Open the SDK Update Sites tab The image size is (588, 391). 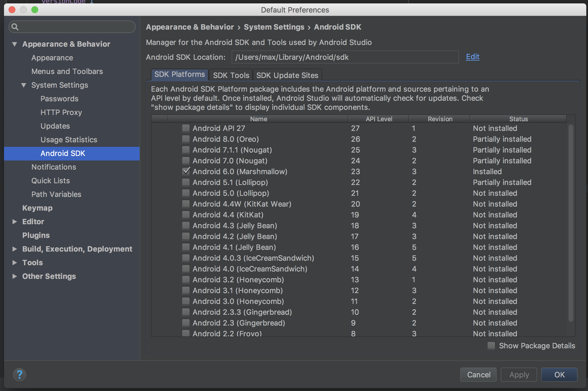pyautogui.click(x=287, y=75)
